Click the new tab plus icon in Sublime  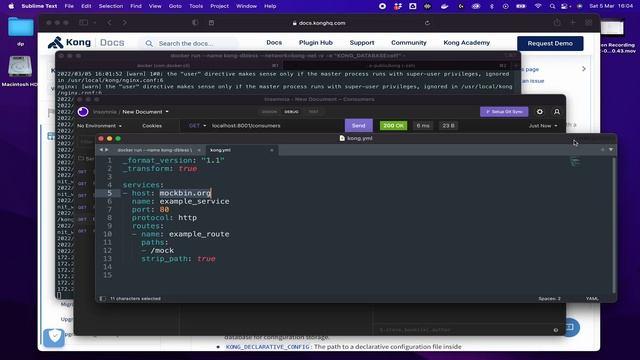(602, 150)
